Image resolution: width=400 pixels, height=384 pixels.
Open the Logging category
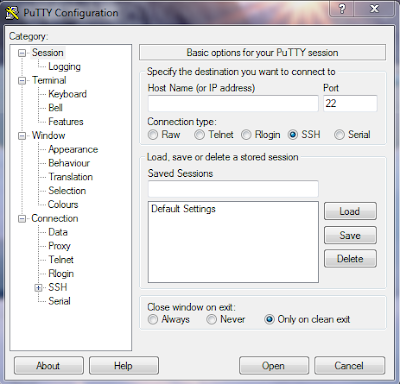pyautogui.click(x=64, y=67)
